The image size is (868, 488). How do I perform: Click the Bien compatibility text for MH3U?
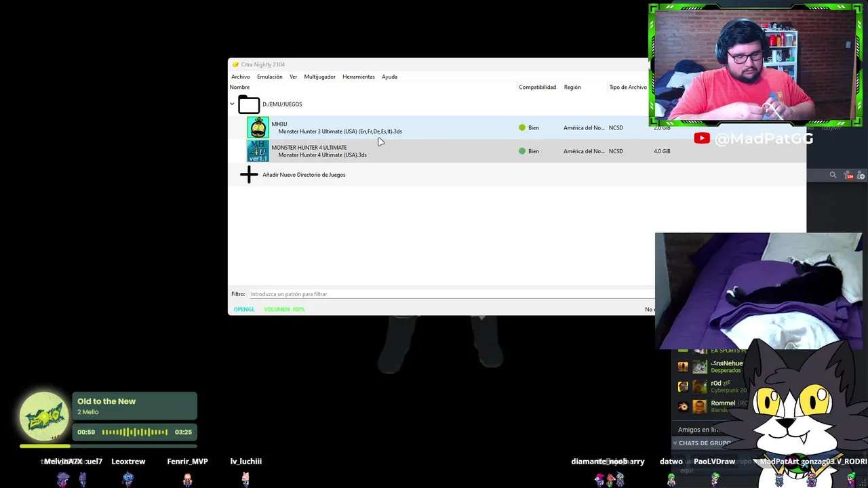point(534,127)
